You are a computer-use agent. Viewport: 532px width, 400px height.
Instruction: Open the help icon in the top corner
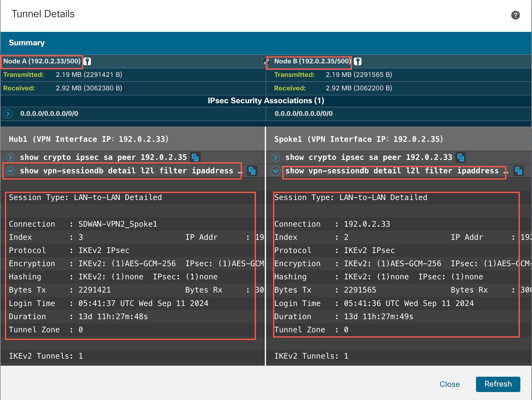pyautogui.click(x=515, y=15)
